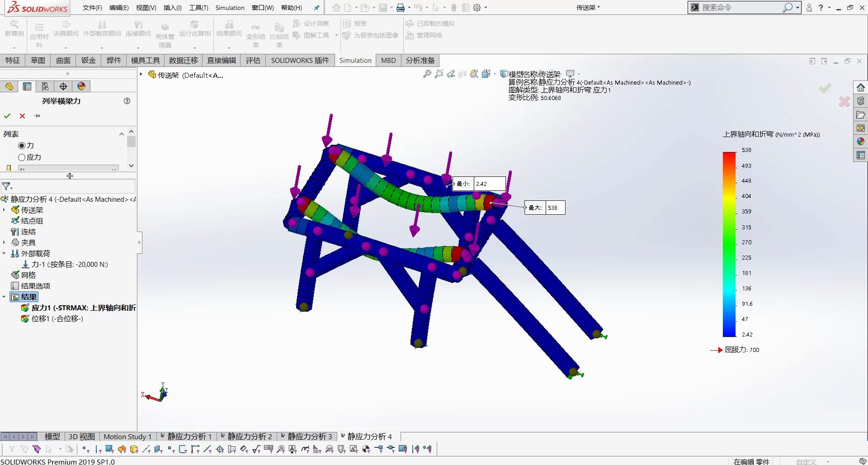Select the 应力 radio option

pos(21,157)
